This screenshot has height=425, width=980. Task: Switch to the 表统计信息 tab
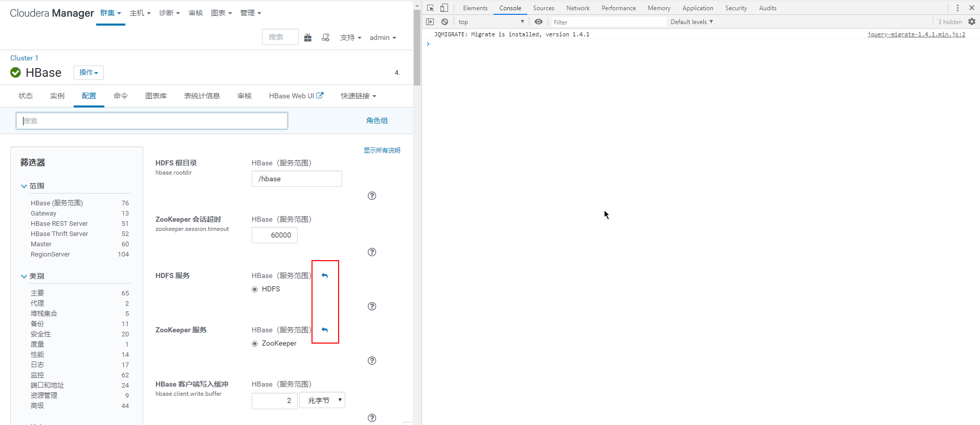[202, 96]
